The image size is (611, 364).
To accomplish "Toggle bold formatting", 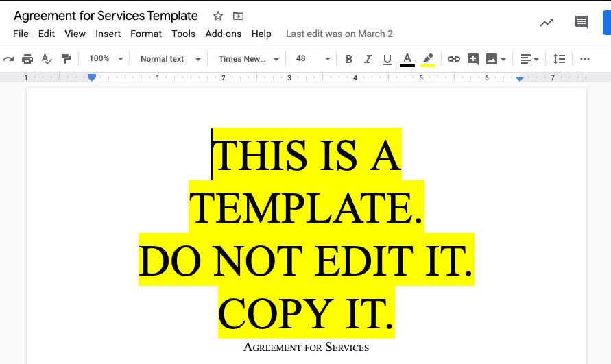I will (x=348, y=59).
